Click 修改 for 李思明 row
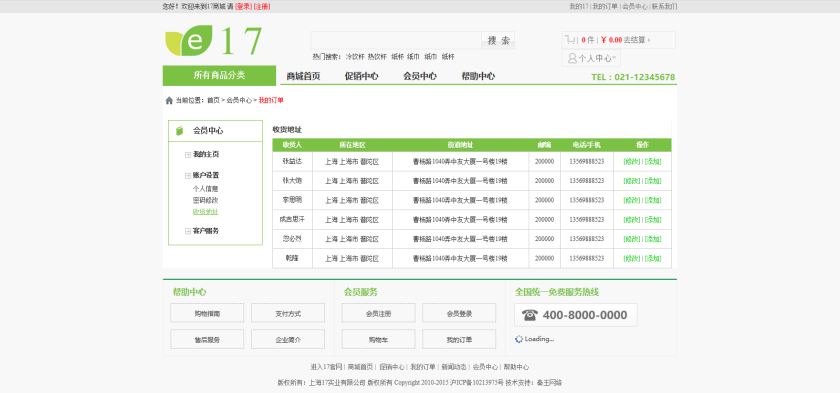840x393 pixels. coord(632,200)
